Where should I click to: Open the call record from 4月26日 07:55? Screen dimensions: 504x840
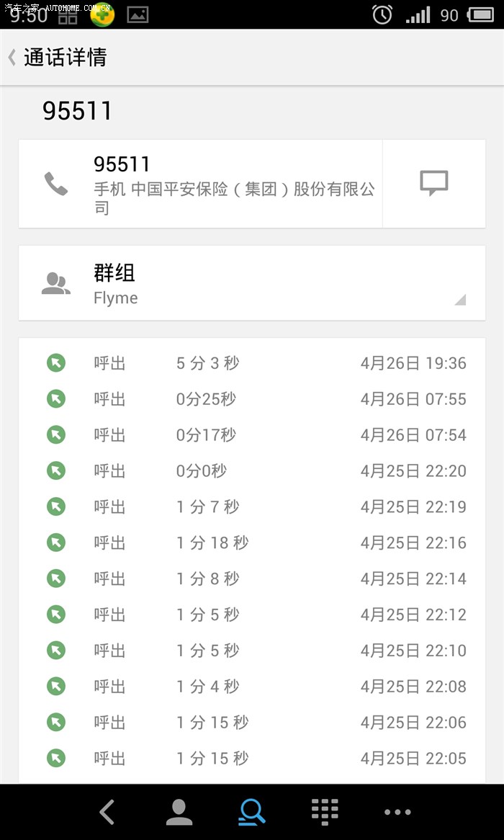click(x=252, y=398)
